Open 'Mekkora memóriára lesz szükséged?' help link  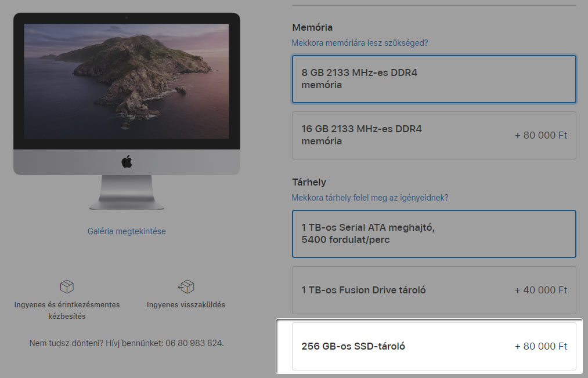360,43
